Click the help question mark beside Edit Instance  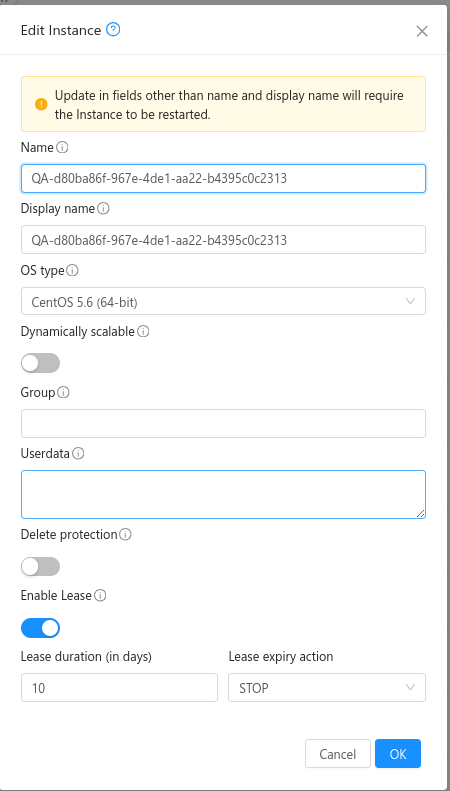(114, 30)
